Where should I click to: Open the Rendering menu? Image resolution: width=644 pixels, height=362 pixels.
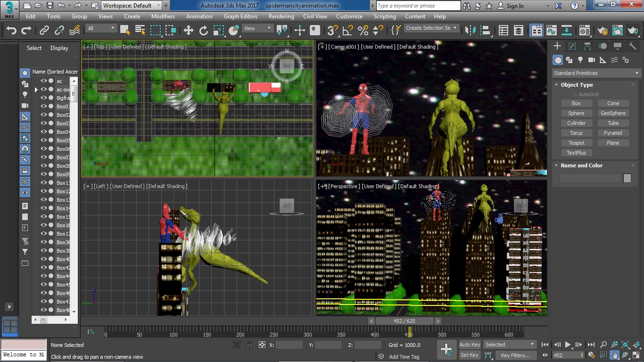(x=281, y=16)
